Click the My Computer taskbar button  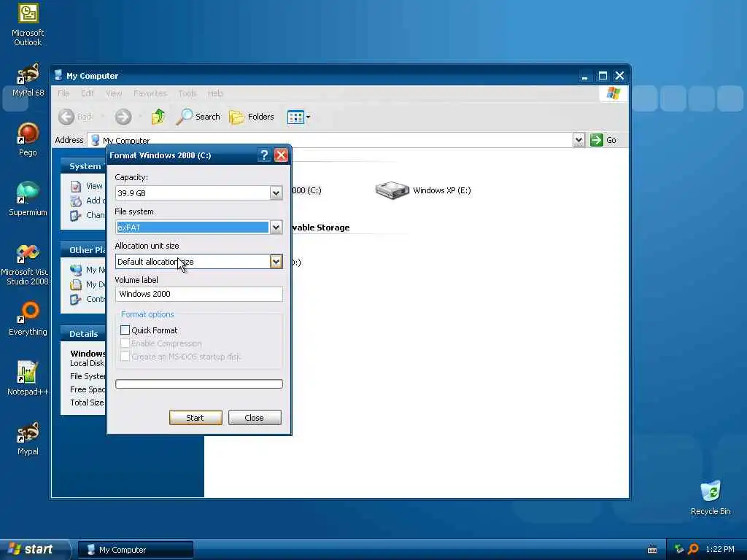135,550
